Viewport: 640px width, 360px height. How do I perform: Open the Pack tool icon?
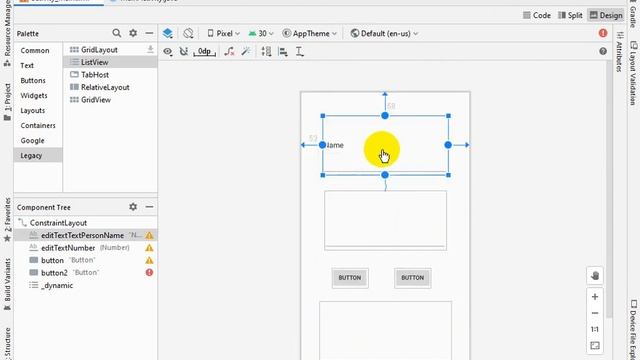[266, 51]
